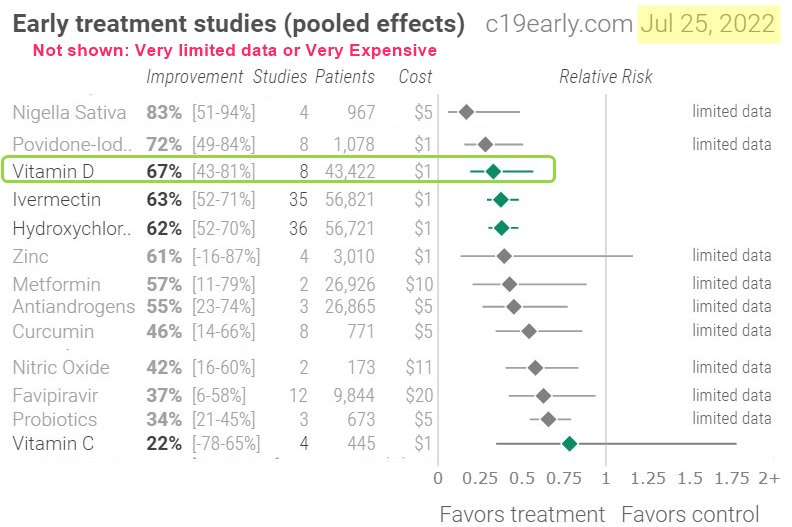The height and width of the screenshot is (527, 792).
Task: Click the pink Not shown notice text
Action: tap(235, 50)
